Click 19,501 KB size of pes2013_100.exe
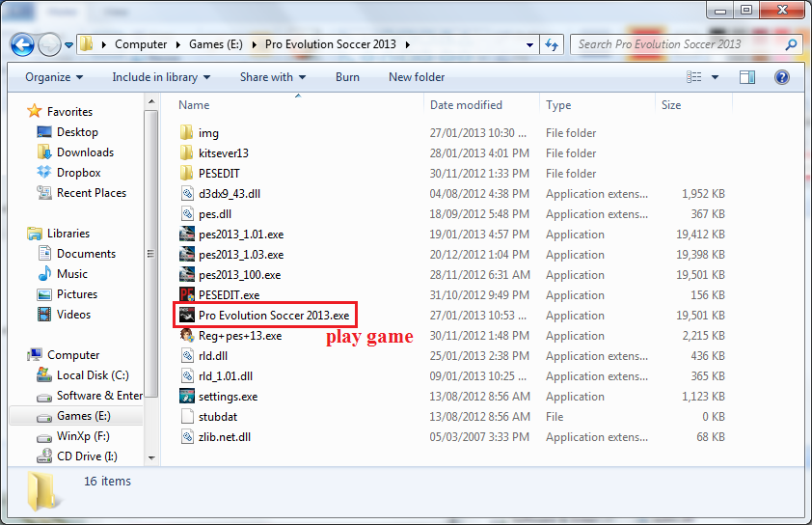Image resolution: width=812 pixels, height=525 pixels. pyautogui.click(x=700, y=275)
